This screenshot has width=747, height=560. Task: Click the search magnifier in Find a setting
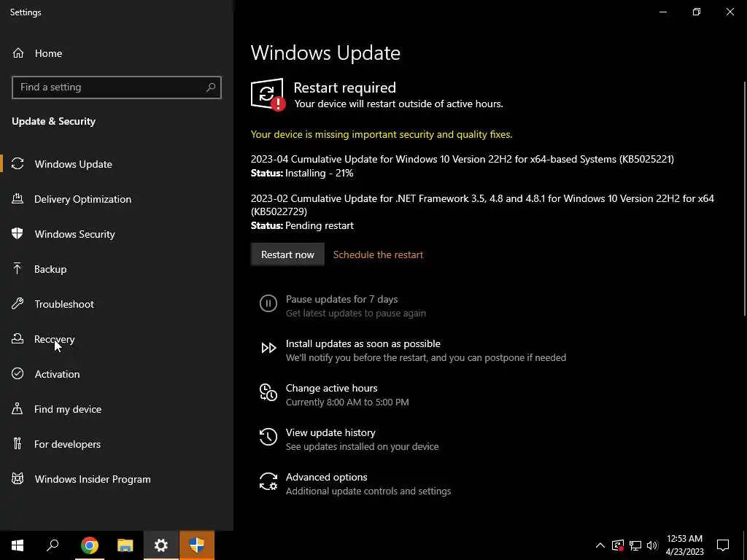(211, 87)
